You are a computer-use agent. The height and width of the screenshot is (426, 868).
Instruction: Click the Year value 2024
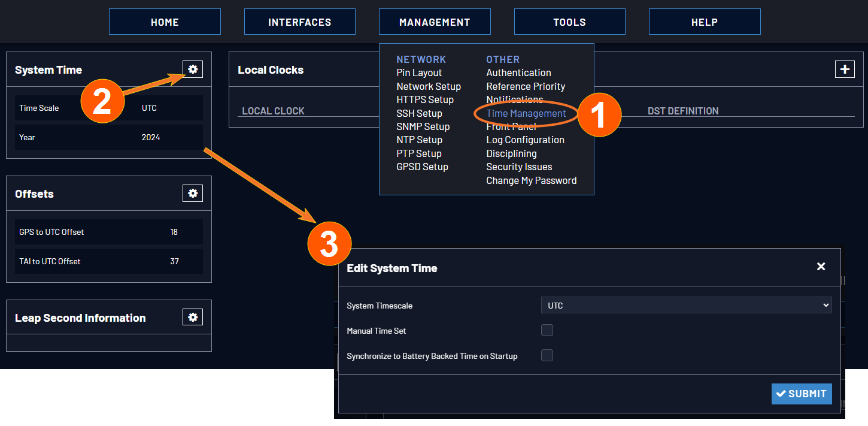[x=151, y=137]
